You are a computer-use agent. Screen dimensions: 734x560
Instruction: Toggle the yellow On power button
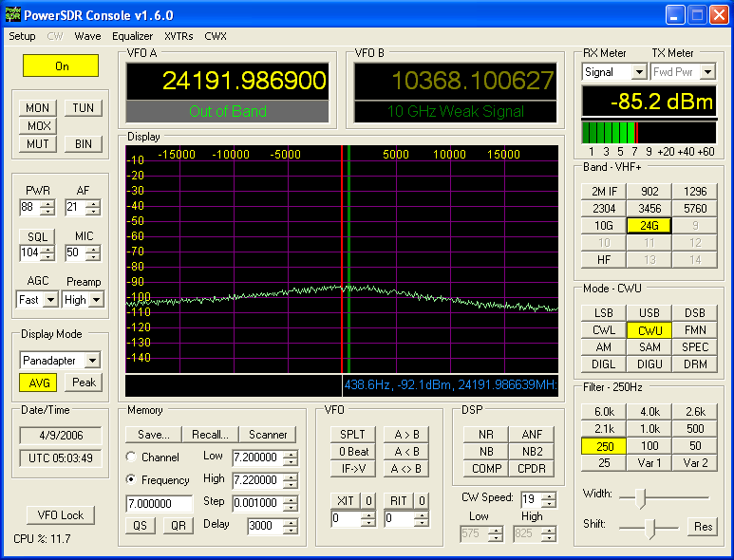(x=61, y=65)
